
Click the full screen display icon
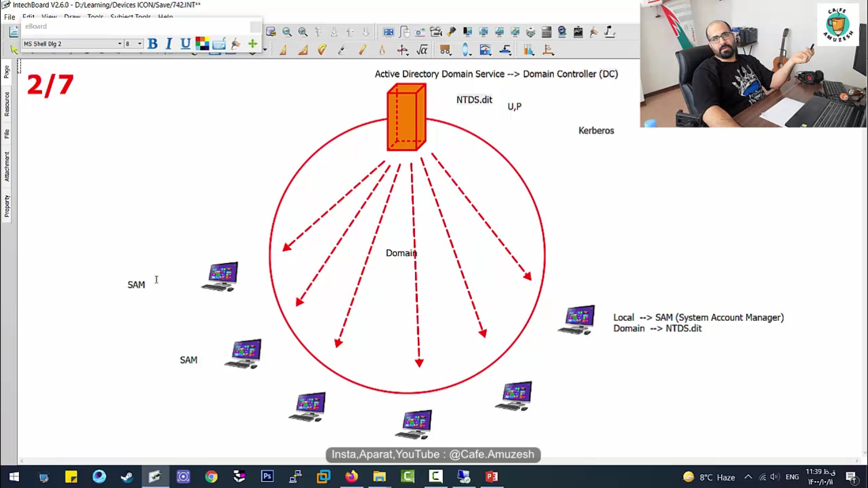388,32
